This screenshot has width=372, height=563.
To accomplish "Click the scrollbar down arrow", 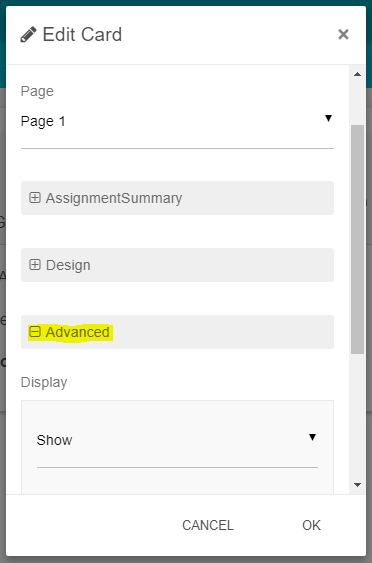I will click(x=357, y=485).
